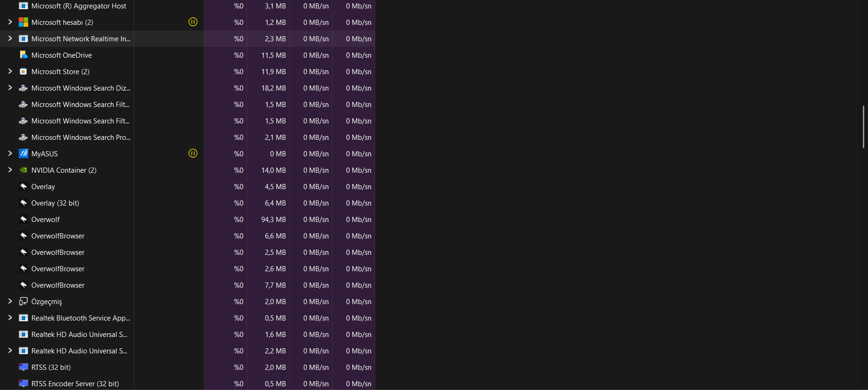Select the "NVIDIA Container (2)" process name
Screen dimensions: 868x390
64,170
